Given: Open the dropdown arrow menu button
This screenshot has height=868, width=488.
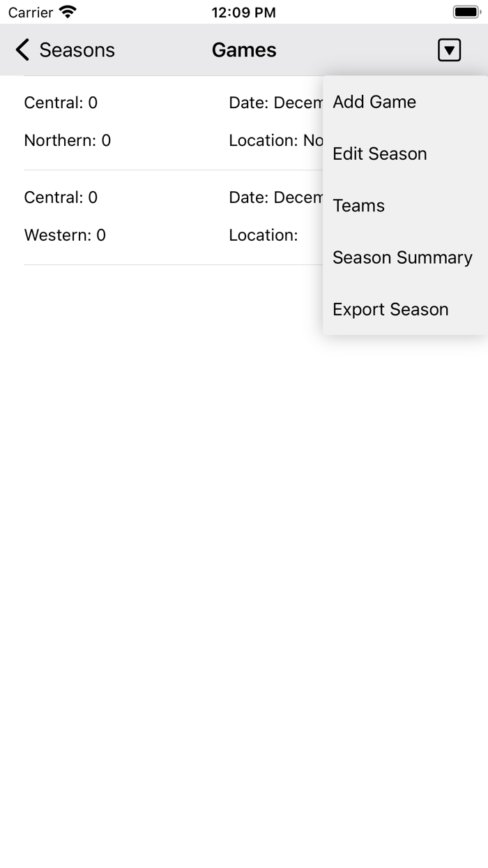Looking at the screenshot, I should click(450, 50).
